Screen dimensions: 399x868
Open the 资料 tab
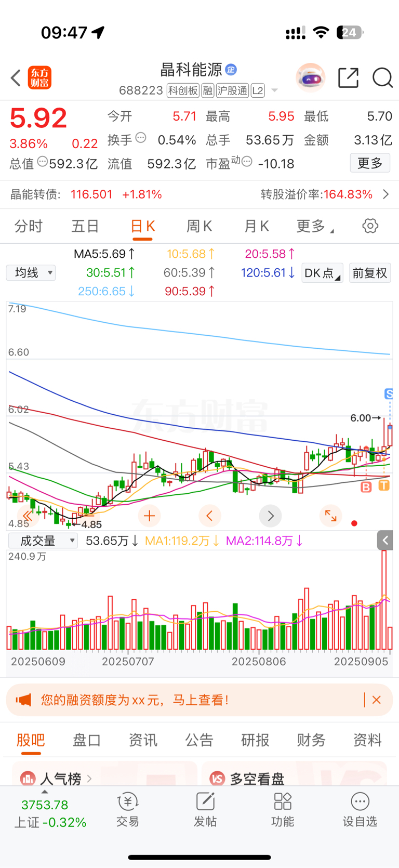point(367,740)
